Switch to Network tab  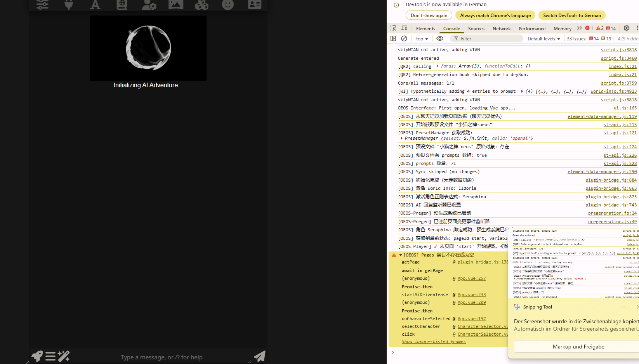pos(502,29)
